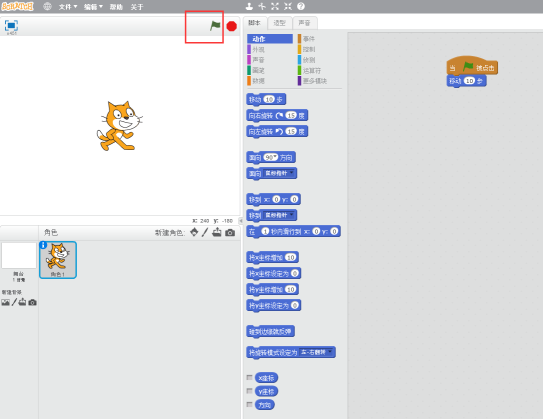Select the block help question mark tool

301,6
